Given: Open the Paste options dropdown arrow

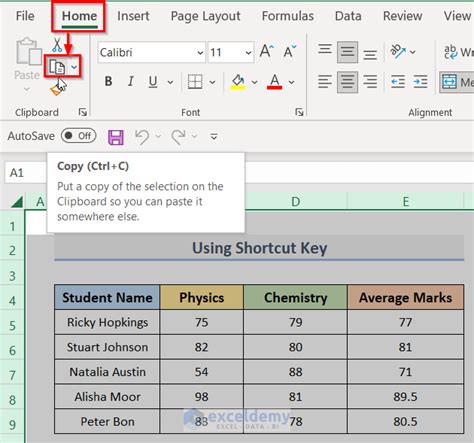Looking at the screenshot, I should click(x=27, y=89).
